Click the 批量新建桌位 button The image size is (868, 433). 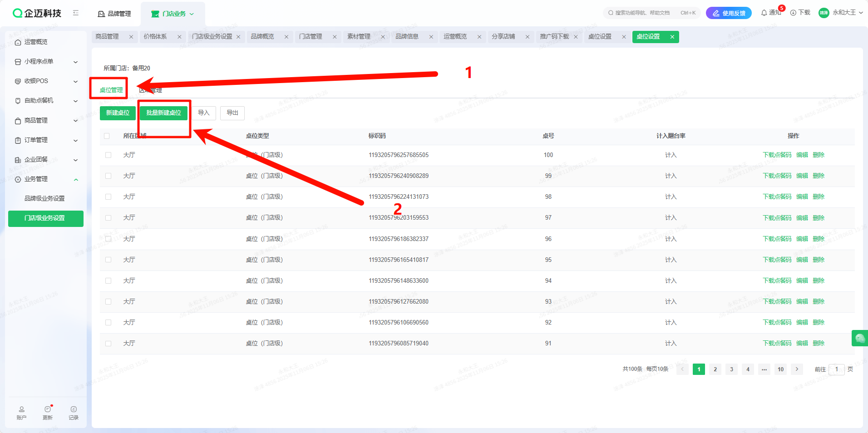(163, 113)
